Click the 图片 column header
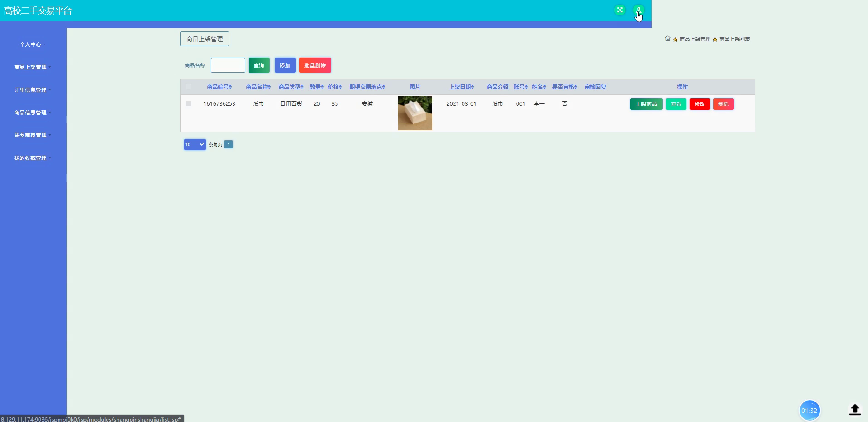 point(415,87)
